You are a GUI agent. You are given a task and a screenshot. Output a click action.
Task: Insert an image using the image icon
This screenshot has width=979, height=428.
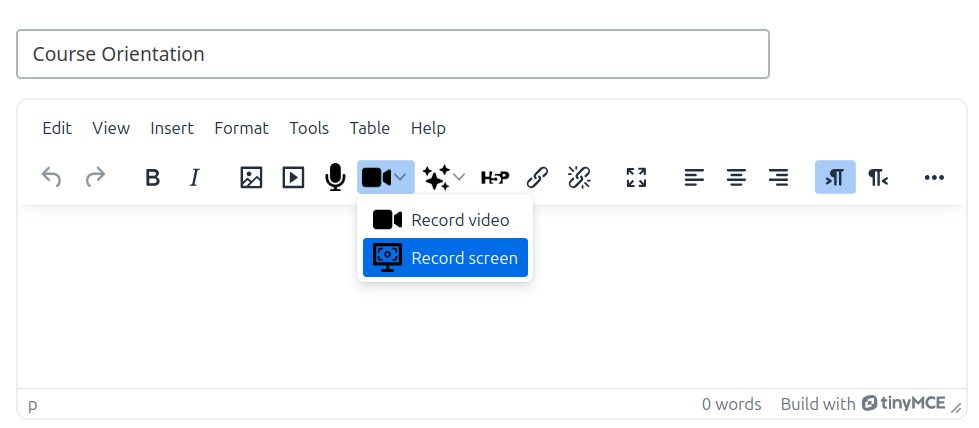click(251, 178)
